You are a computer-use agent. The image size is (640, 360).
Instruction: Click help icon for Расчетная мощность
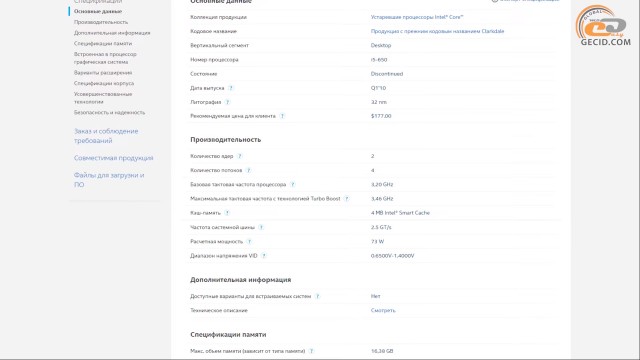[x=249, y=242]
